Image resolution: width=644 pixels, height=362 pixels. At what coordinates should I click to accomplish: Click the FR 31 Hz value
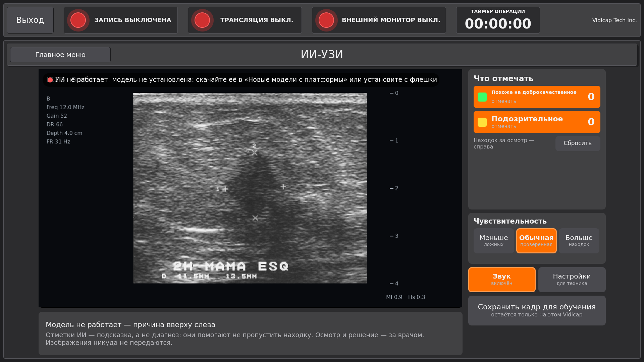58,142
